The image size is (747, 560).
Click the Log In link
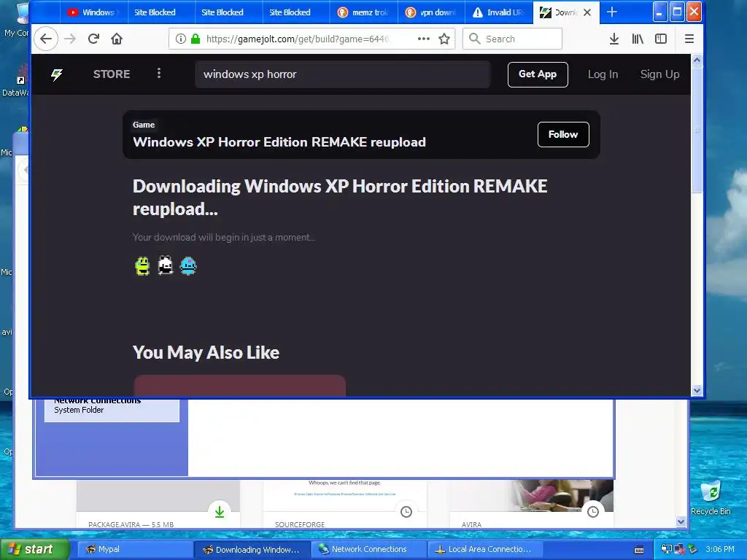pos(603,74)
